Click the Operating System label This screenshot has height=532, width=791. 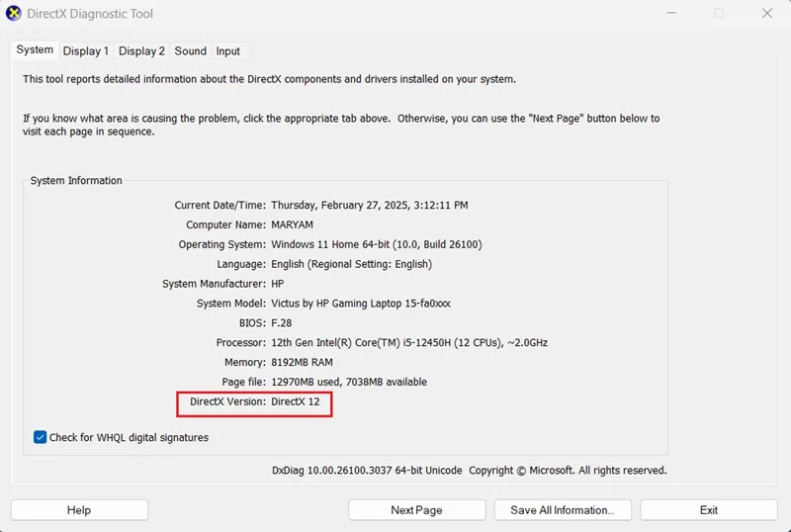pyautogui.click(x=221, y=244)
